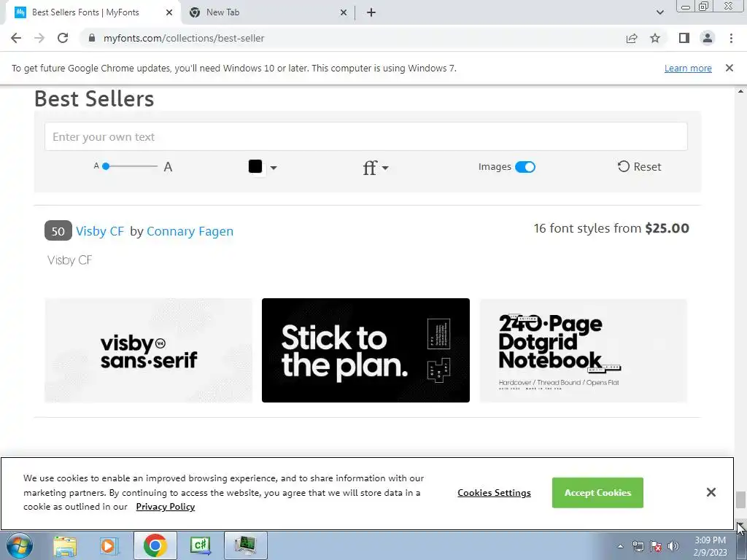Close the cookie consent banner
The width and height of the screenshot is (747, 560).
711,492
